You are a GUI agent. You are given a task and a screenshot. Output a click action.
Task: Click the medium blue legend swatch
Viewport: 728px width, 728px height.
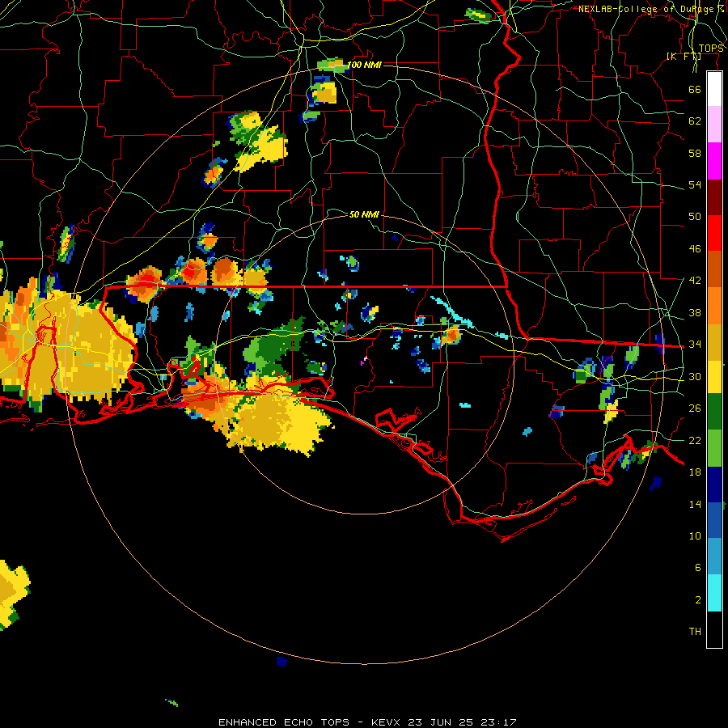[714, 520]
